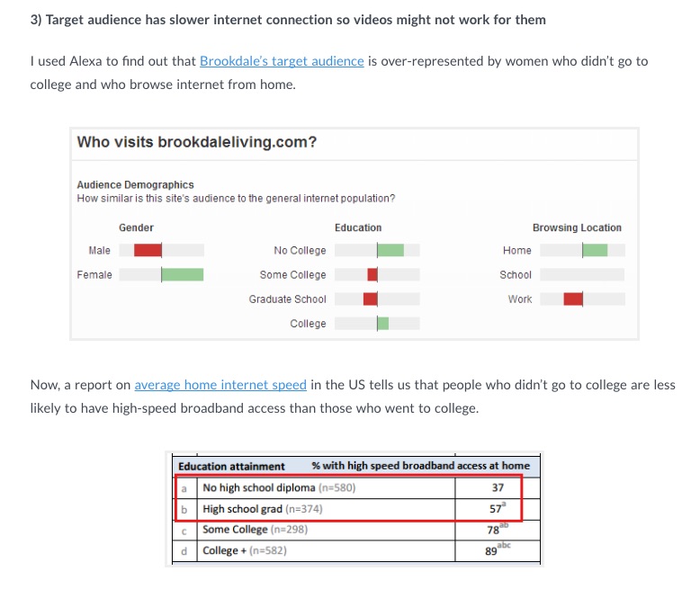Click the section heading about slower internet

point(288,19)
